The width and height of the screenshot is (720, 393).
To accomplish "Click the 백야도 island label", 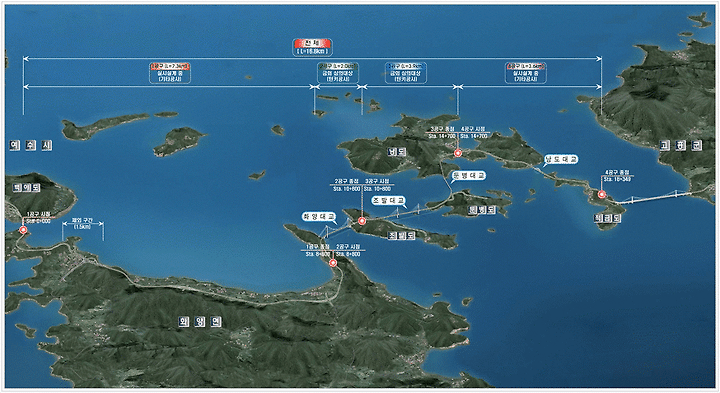I will pyautogui.click(x=27, y=188).
